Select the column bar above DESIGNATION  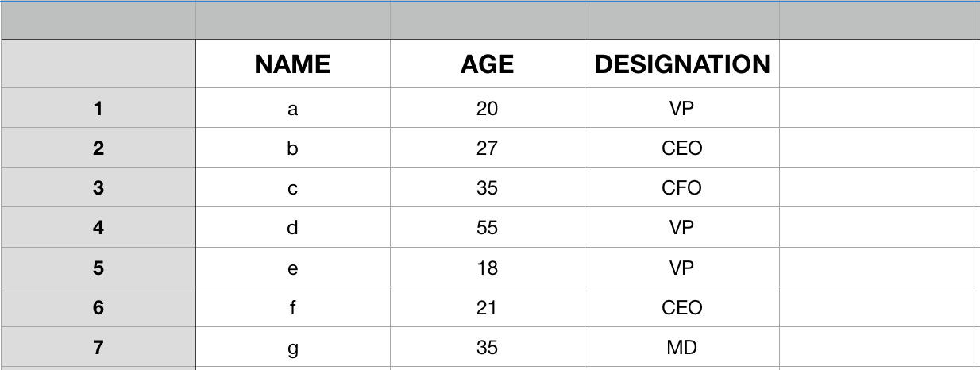[x=682, y=21]
